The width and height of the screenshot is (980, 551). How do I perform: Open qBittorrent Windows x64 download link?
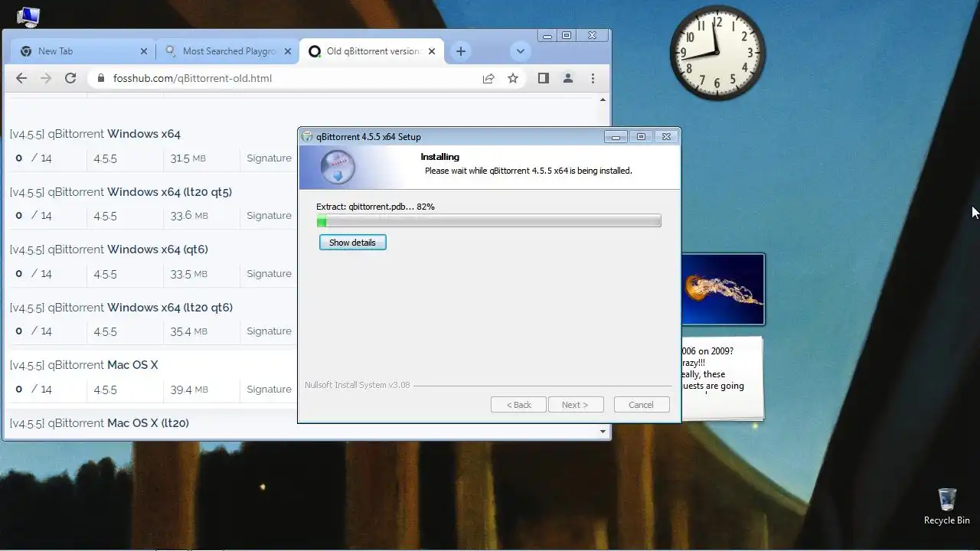[x=95, y=134]
